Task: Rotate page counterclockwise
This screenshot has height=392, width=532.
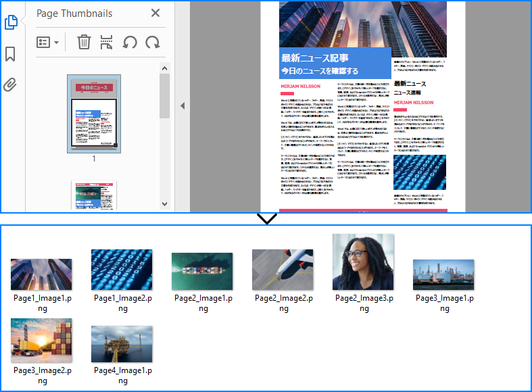Action: [x=130, y=42]
